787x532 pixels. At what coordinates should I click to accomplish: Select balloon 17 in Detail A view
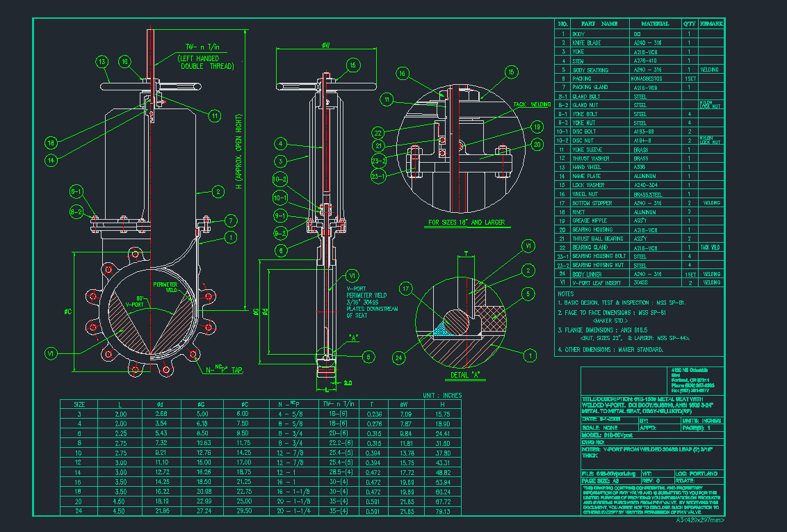point(405,287)
